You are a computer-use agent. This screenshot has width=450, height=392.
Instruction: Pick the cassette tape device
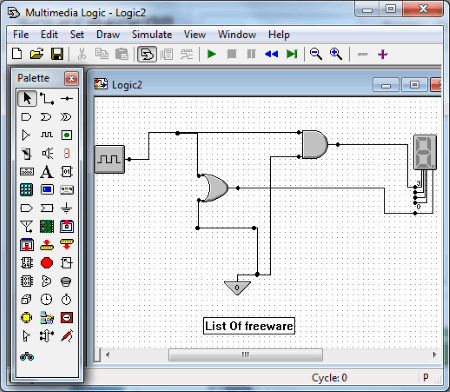(67, 190)
